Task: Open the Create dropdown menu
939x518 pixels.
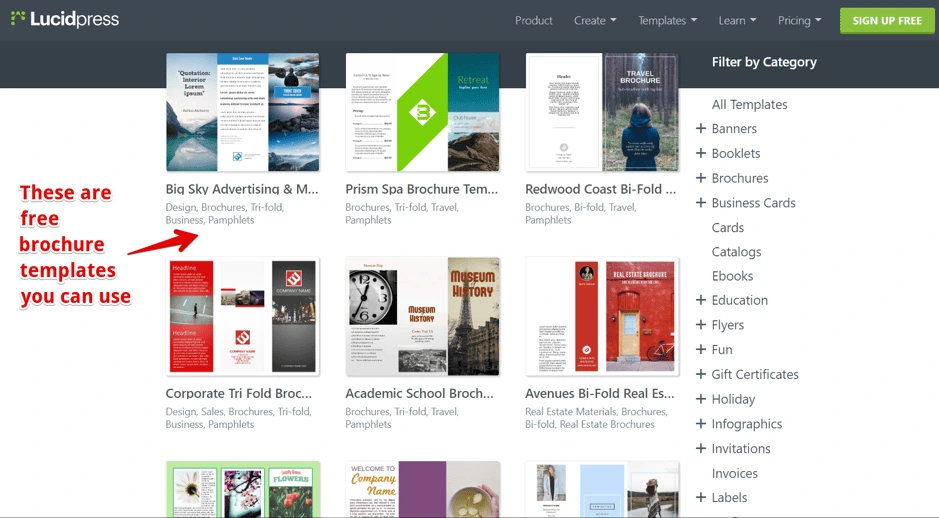Action: (595, 20)
